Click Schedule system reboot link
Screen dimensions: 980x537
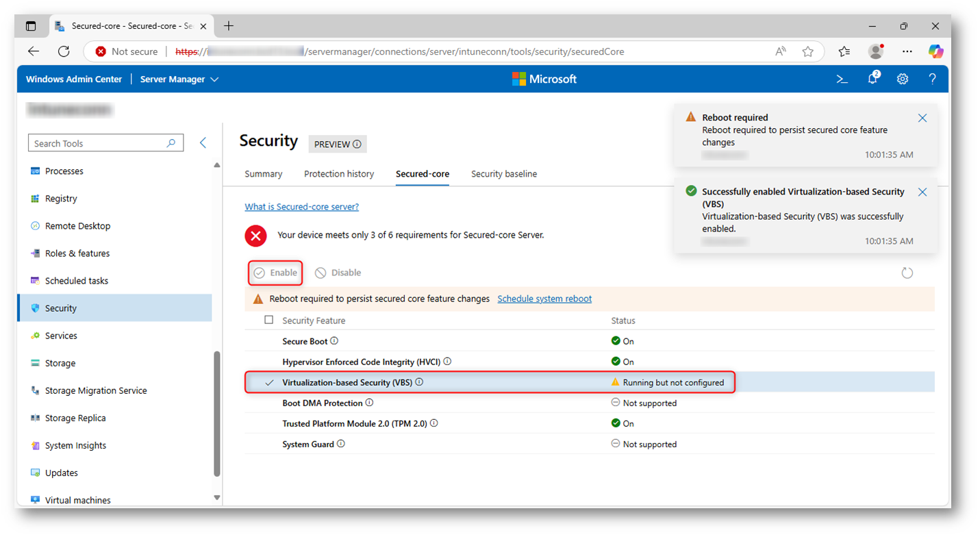coord(544,299)
